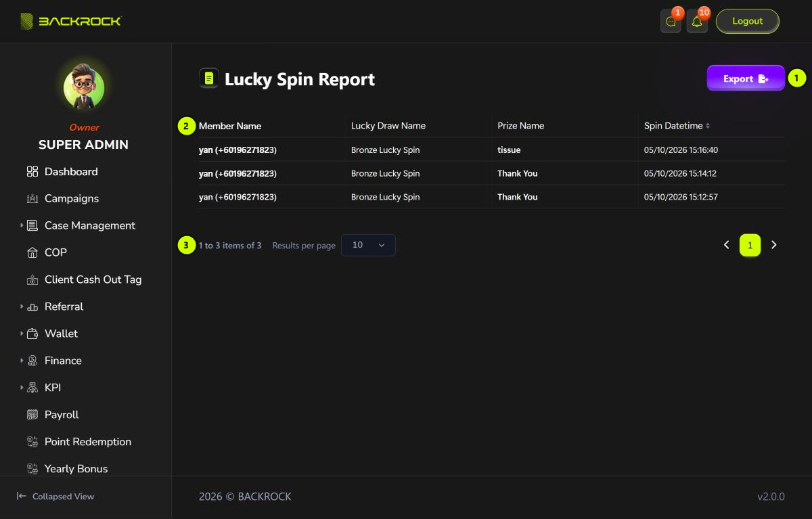Click the Dashboard grid icon
The image size is (812, 519).
[x=32, y=172]
